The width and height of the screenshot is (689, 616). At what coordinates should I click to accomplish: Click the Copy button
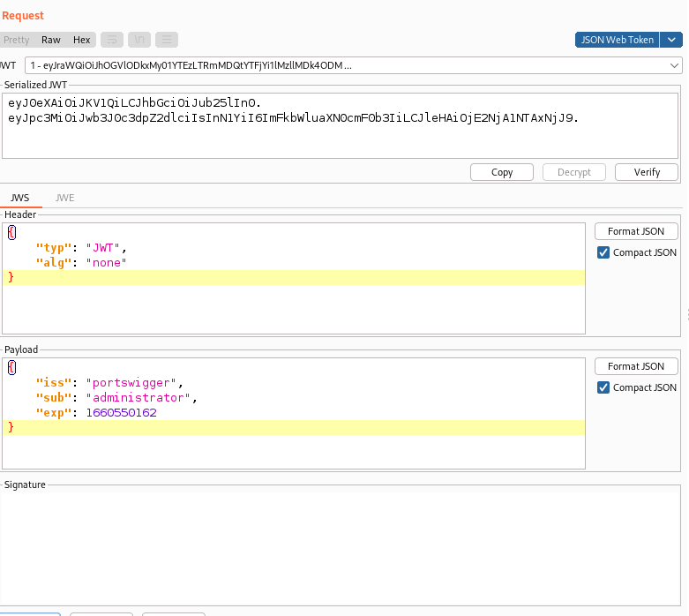pos(502,172)
